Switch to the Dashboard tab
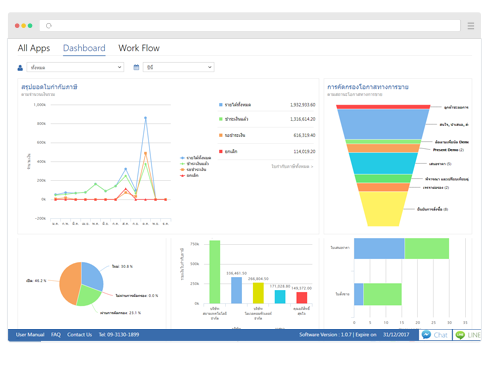 coord(84,48)
